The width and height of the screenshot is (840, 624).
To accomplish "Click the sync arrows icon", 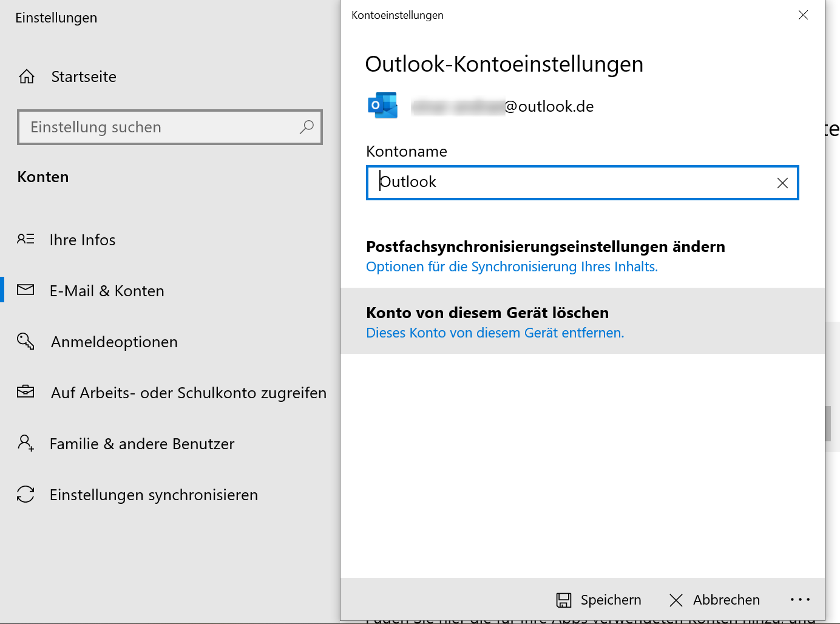I will [25, 494].
